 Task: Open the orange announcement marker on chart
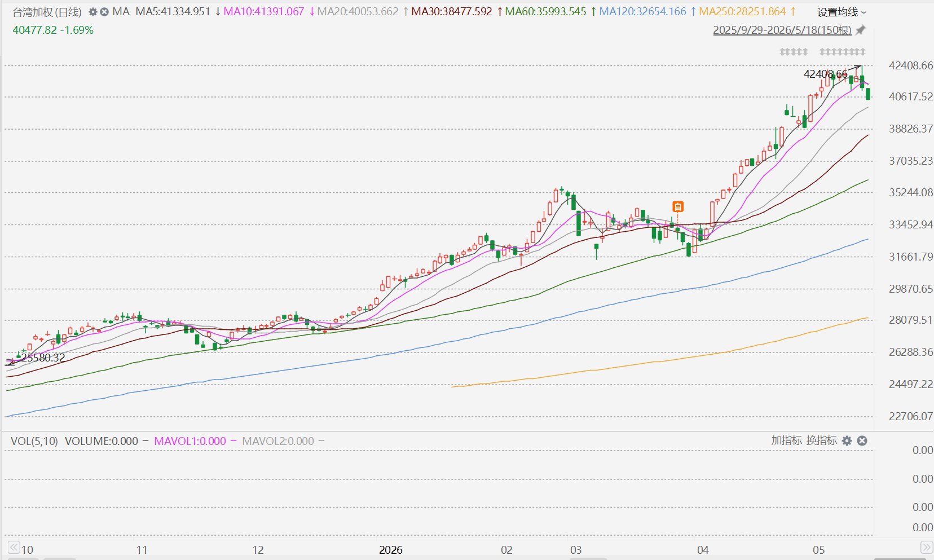point(678,207)
